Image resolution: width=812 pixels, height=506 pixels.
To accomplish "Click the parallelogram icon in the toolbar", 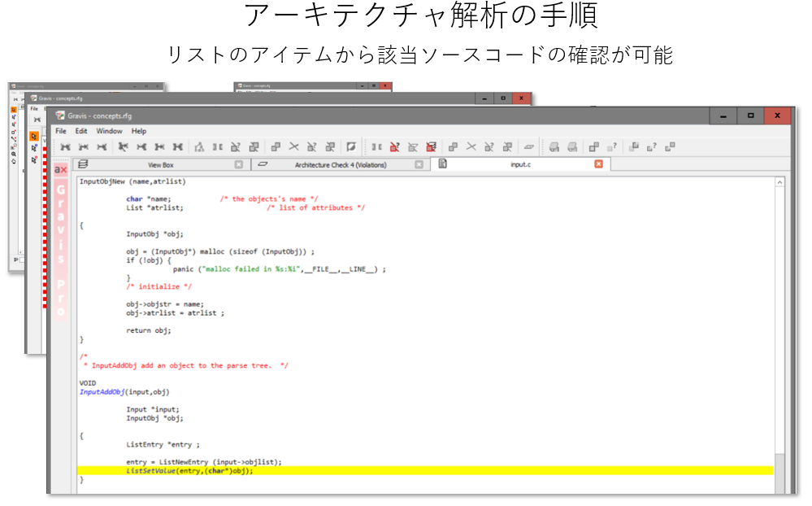I will [x=528, y=147].
